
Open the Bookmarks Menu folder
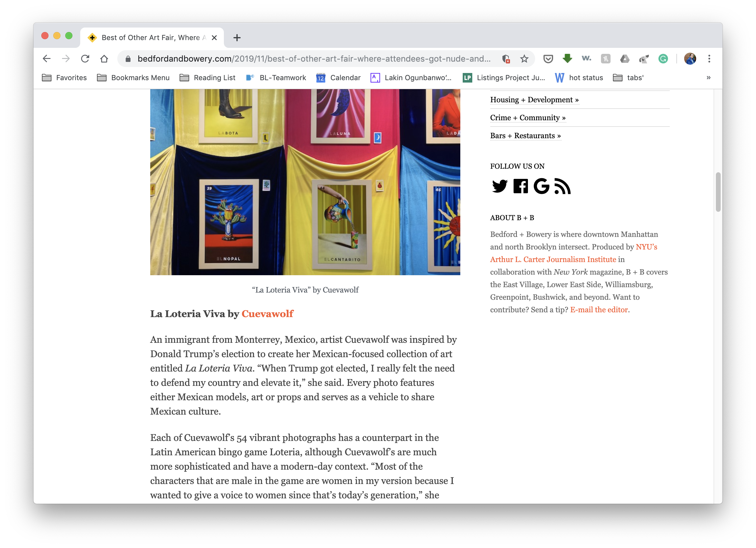(133, 77)
